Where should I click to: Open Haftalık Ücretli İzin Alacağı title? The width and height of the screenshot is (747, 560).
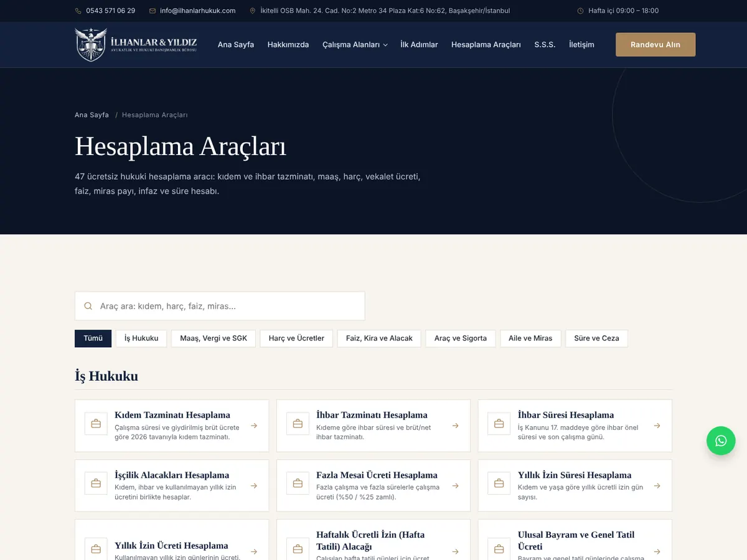370,541
